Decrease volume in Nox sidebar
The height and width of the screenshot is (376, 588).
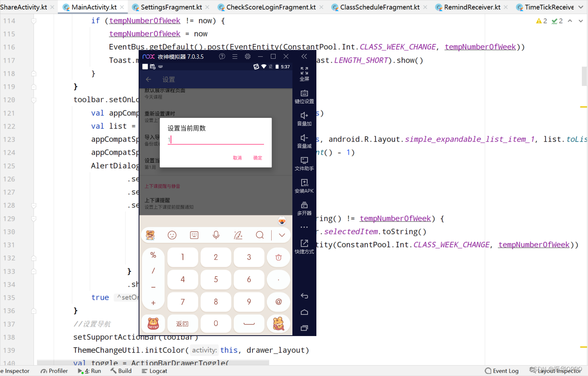click(x=304, y=141)
